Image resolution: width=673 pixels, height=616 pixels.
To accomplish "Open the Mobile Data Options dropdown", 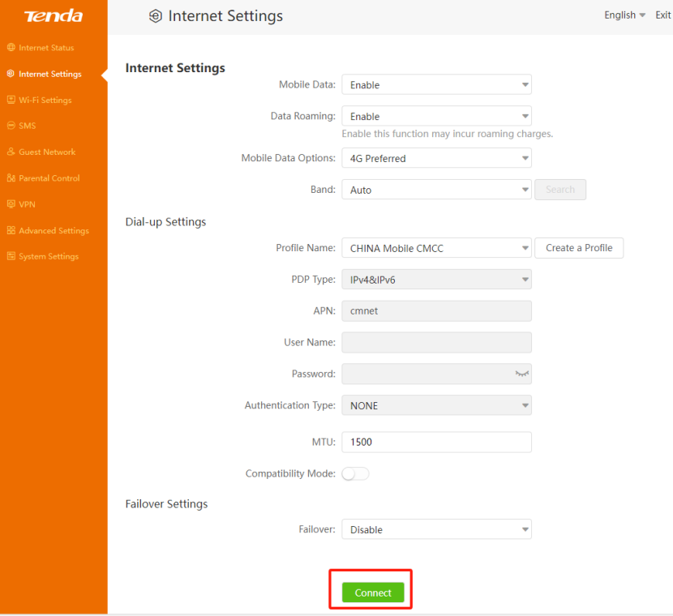I will (436, 159).
